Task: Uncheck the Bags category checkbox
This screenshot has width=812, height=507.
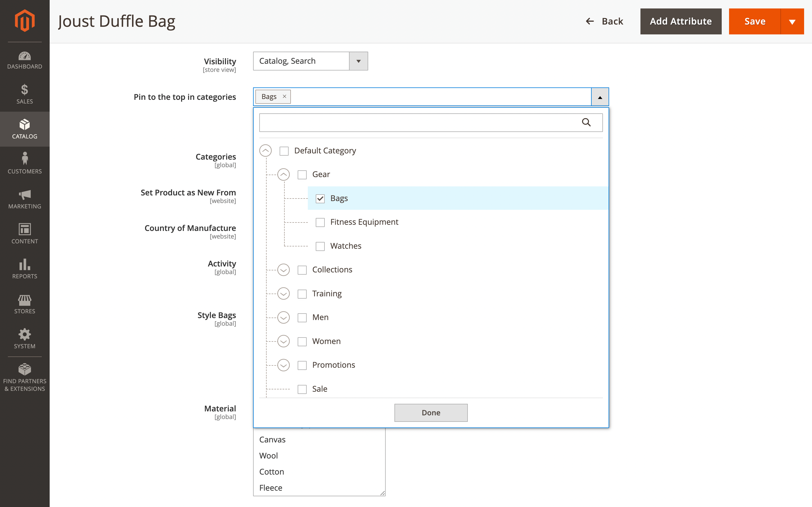Action: pyautogui.click(x=320, y=199)
